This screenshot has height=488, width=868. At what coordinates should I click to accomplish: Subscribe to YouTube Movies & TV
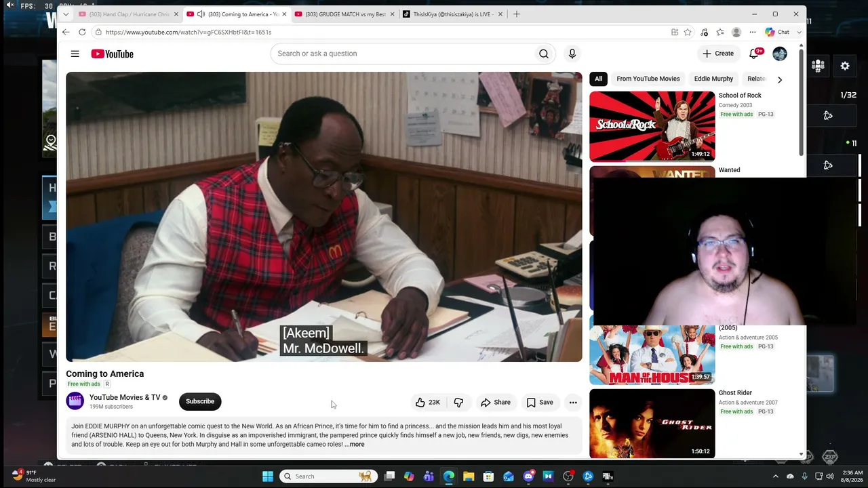click(x=200, y=401)
